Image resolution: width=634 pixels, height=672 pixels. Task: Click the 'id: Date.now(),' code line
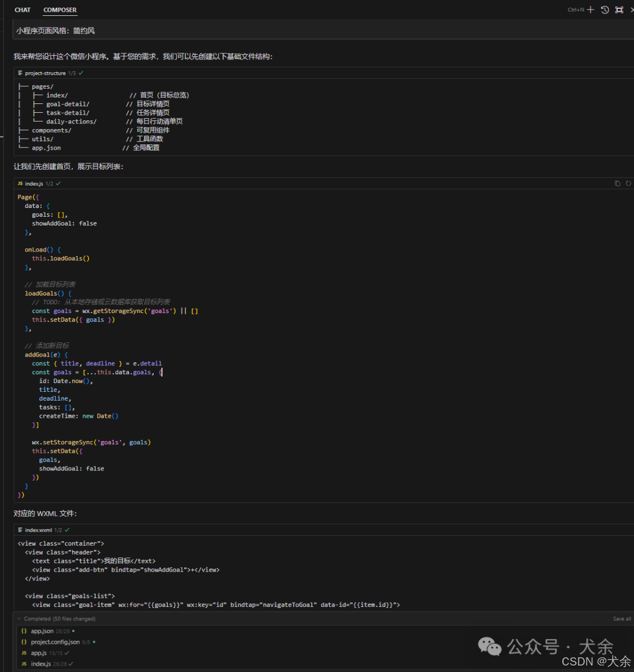pos(66,381)
